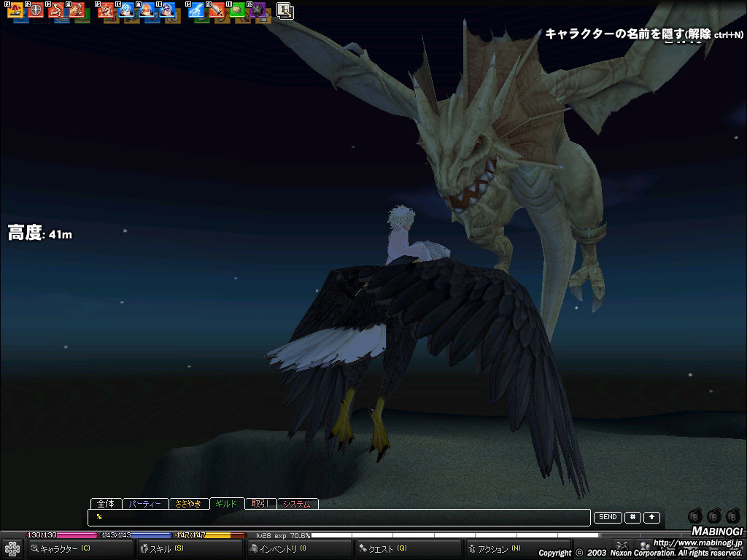The width and height of the screenshot is (747, 560).
Task: Click the white experience progress bar
Action: pos(456,536)
